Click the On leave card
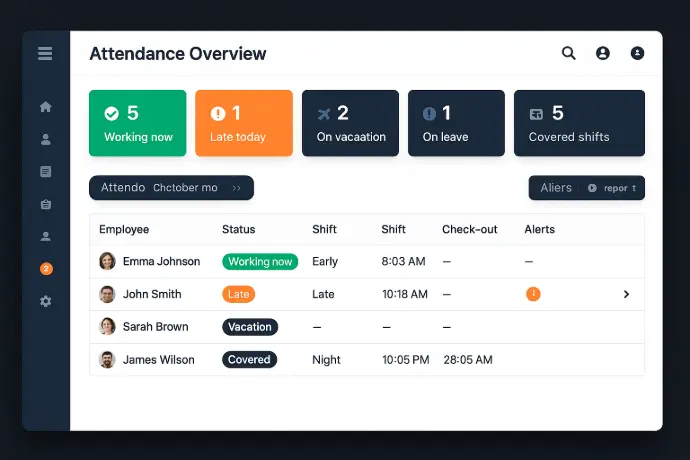Viewport: 690px width, 460px height. (x=455, y=123)
